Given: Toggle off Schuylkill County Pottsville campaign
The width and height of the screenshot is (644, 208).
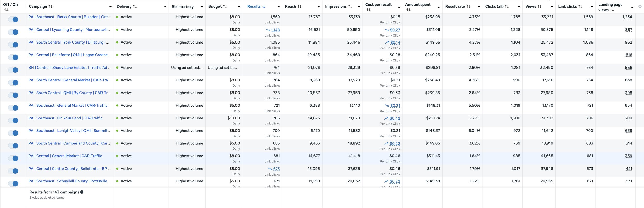Looking at the screenshot, I should 13,184.
